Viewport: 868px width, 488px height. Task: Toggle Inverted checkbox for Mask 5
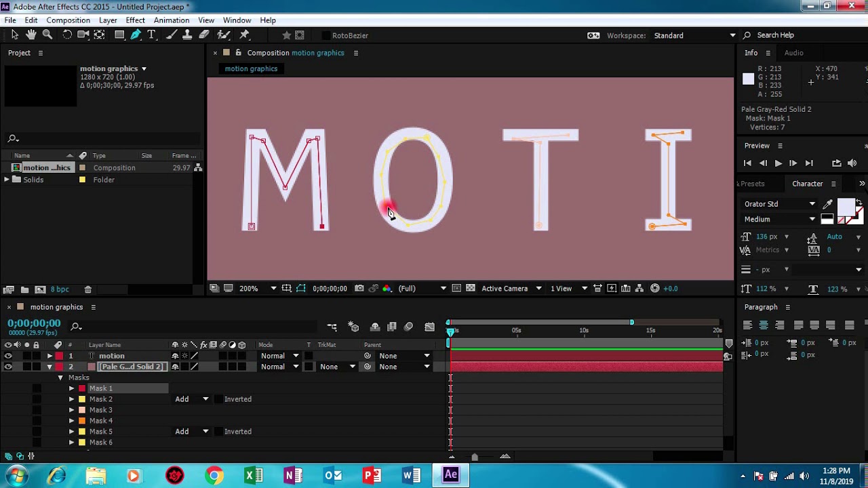pos(218,432)
